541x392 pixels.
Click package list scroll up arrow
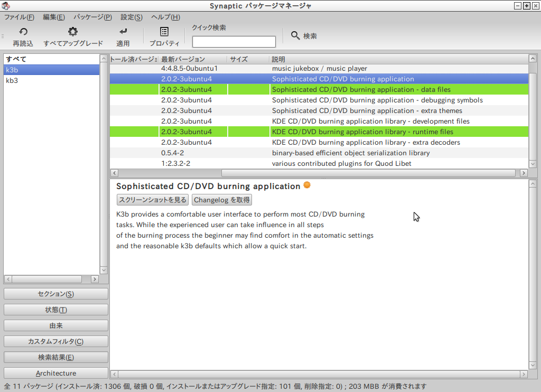click(x=533, y=59)
